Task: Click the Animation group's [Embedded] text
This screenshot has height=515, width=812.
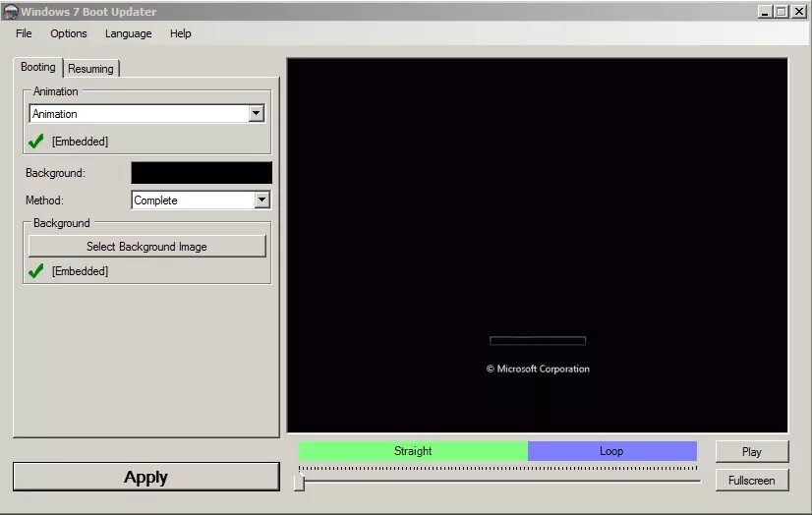Action: 80,142
